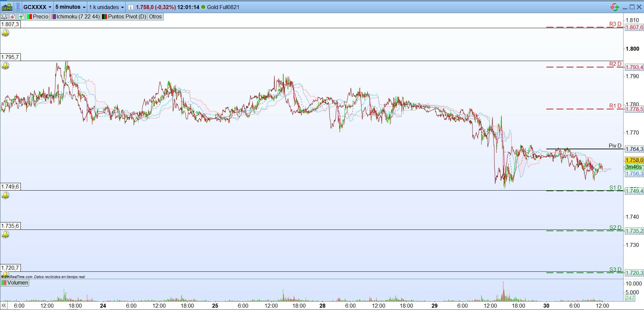Click the red down-arrow sell icon
Screen dimensions: 644x310
pos(12,16)
